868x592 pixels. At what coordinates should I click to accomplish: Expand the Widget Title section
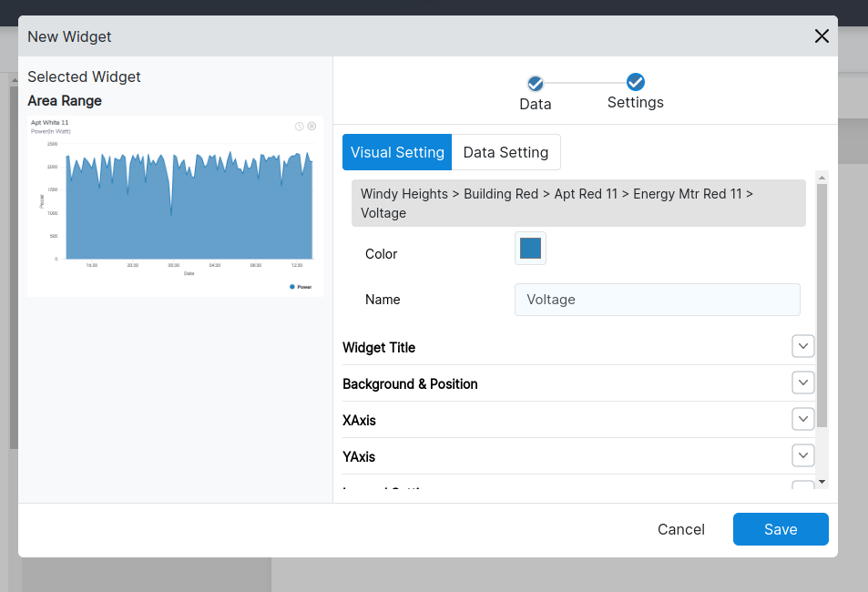[802, 346]
